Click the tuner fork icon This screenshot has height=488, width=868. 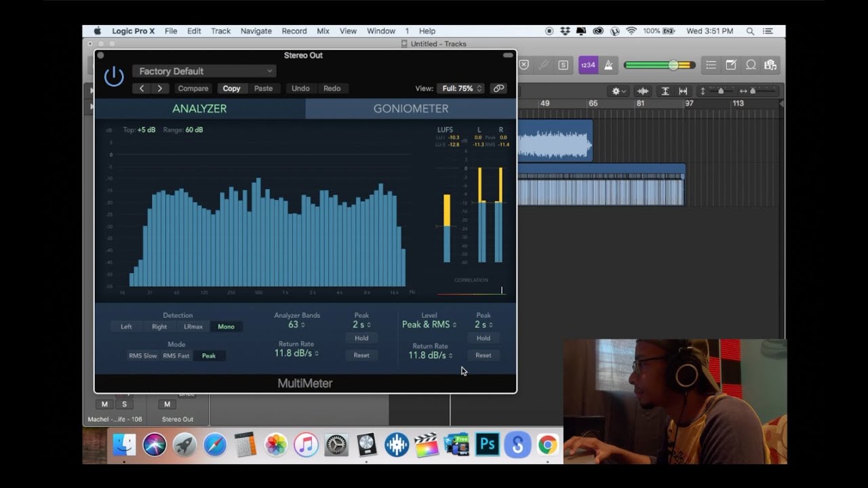click(543, 65)
